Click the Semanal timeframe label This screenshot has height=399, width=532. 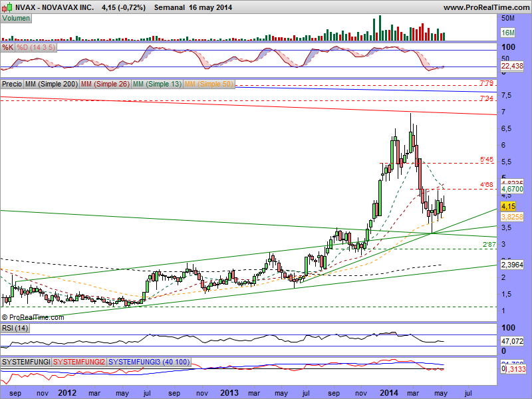(170, 7)
